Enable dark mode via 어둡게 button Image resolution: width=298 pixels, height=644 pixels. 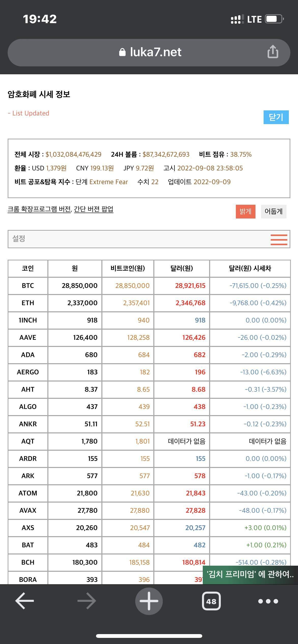[x=273, y=211]
